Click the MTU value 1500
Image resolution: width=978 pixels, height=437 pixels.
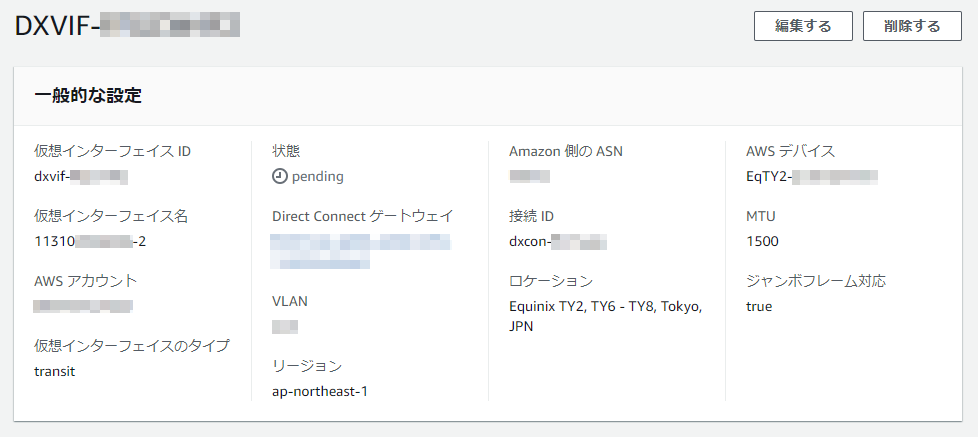click(x=762, y=241)
